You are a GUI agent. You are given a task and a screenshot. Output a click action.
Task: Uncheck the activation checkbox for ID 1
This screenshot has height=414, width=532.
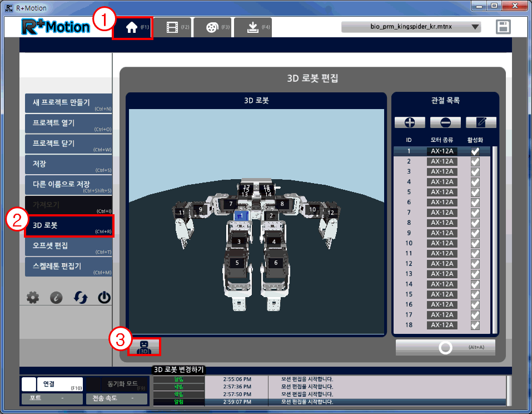click(475, 151)
